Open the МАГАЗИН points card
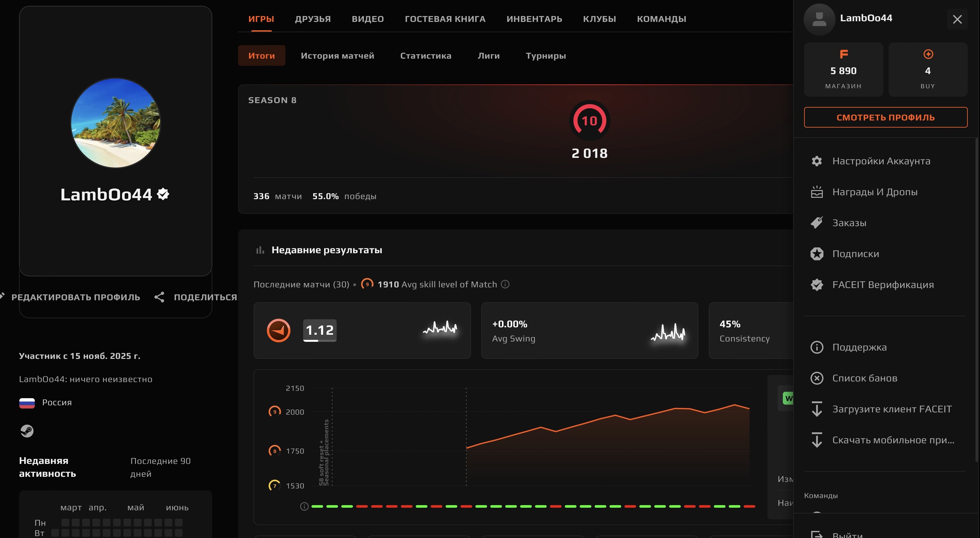The image size is (980, 538). tap(843, 70)
